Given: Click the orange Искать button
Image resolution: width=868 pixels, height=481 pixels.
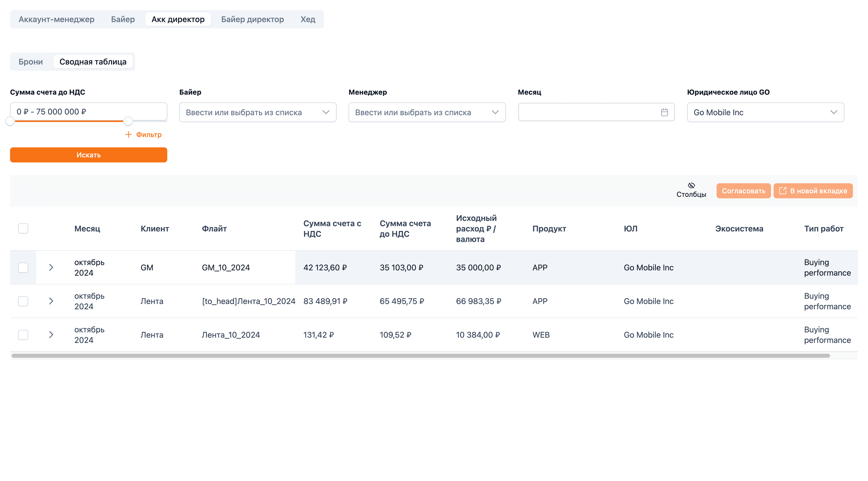Looking at the screenshot, I should point(89,155).
